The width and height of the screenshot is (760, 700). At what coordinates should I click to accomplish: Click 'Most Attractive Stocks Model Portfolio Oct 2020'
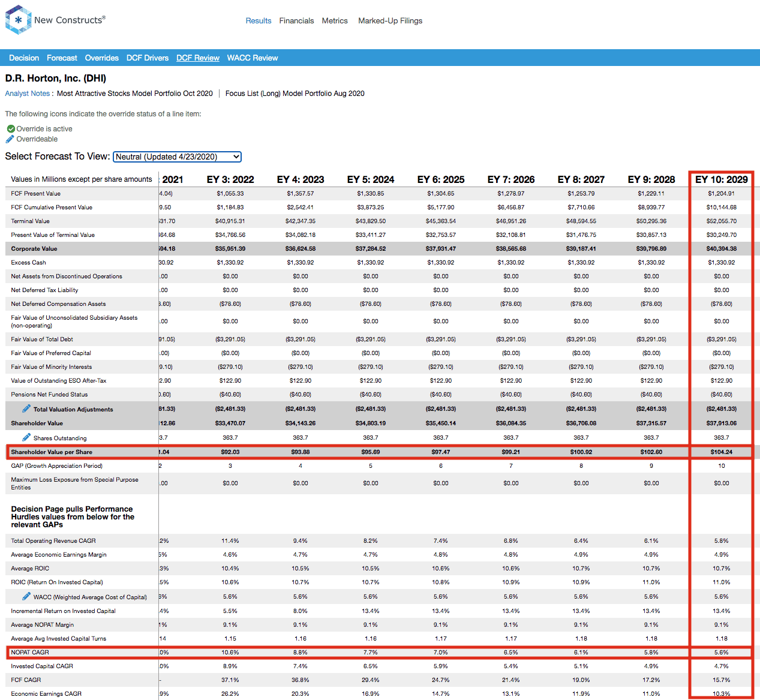click(135, 94)
